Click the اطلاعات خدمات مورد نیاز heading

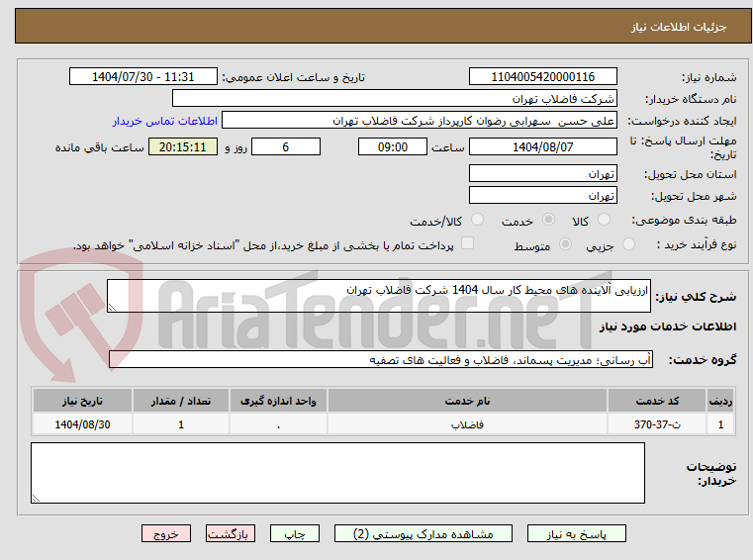click(x=668, y=327)
